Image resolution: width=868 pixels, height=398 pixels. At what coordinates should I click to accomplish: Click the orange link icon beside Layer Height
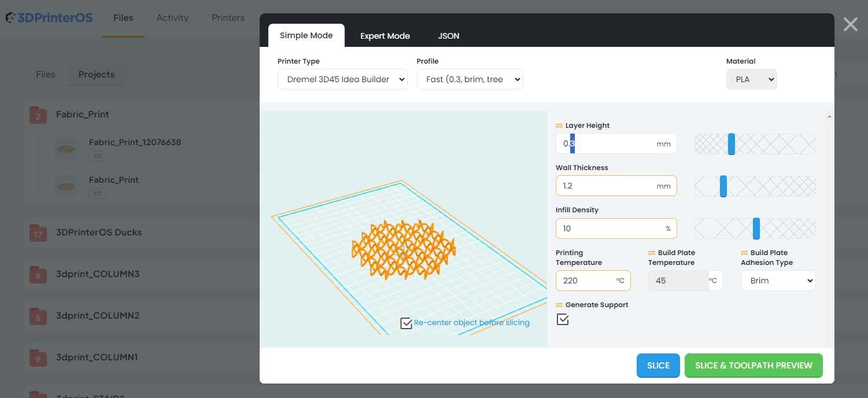coord(559,126)
